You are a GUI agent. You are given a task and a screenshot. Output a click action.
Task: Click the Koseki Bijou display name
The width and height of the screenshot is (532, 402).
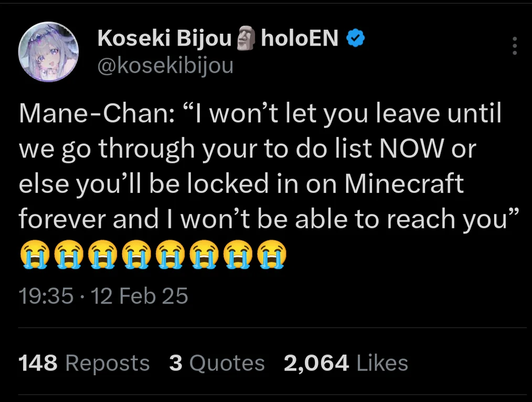[164, 38]
